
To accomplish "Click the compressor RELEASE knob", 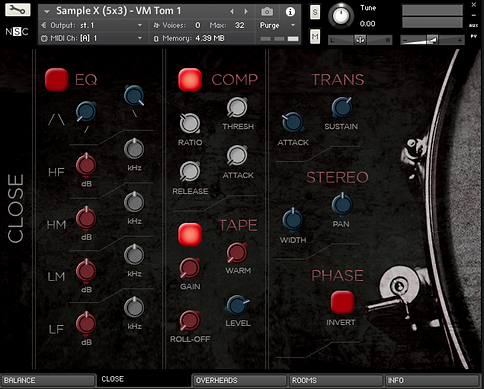I will click(x=190, y=172).
